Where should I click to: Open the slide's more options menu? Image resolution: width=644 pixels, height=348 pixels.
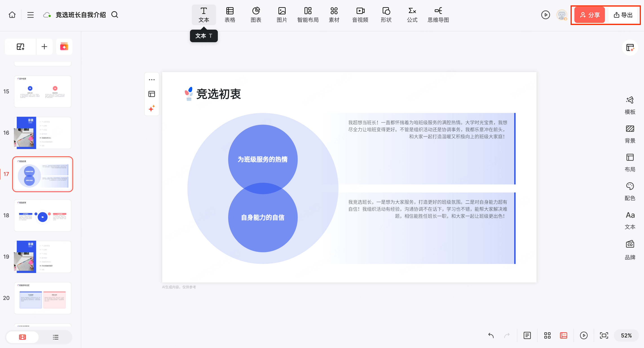152,79
